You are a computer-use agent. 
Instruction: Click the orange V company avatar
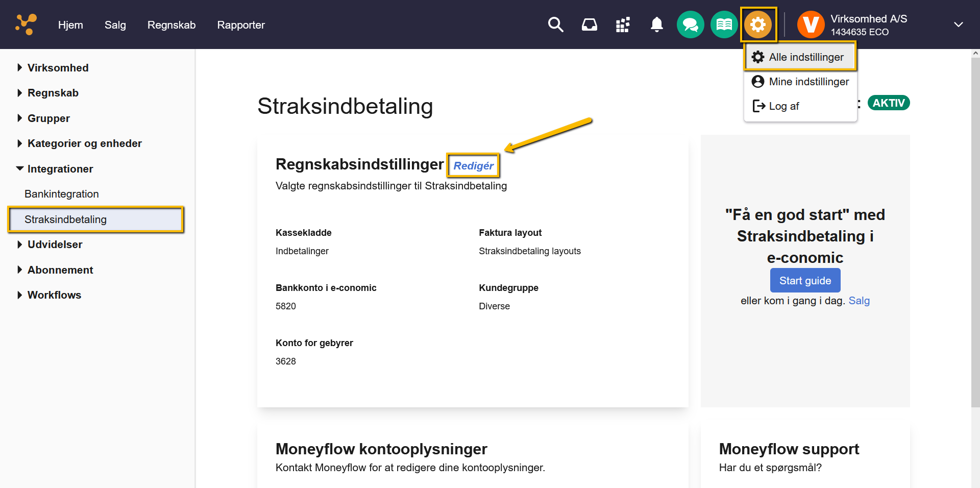coord(811,25)
